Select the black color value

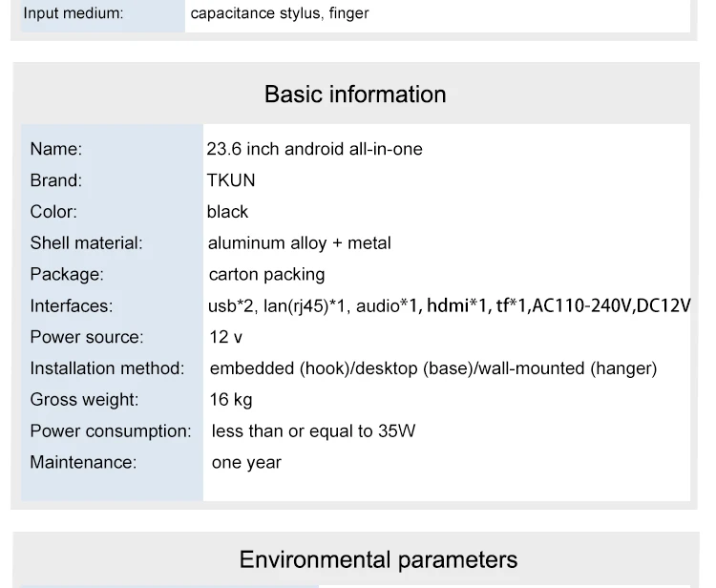227,212
